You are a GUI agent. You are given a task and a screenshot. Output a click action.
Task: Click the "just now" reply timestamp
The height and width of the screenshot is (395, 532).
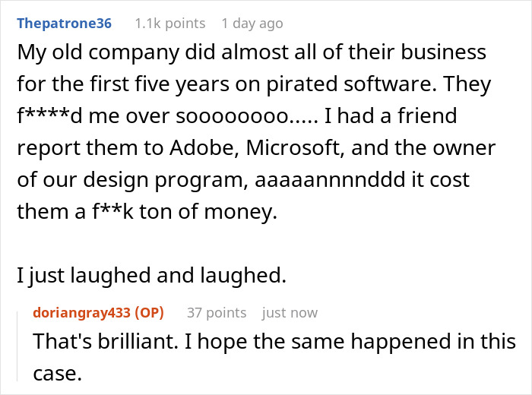pos(290,312)
